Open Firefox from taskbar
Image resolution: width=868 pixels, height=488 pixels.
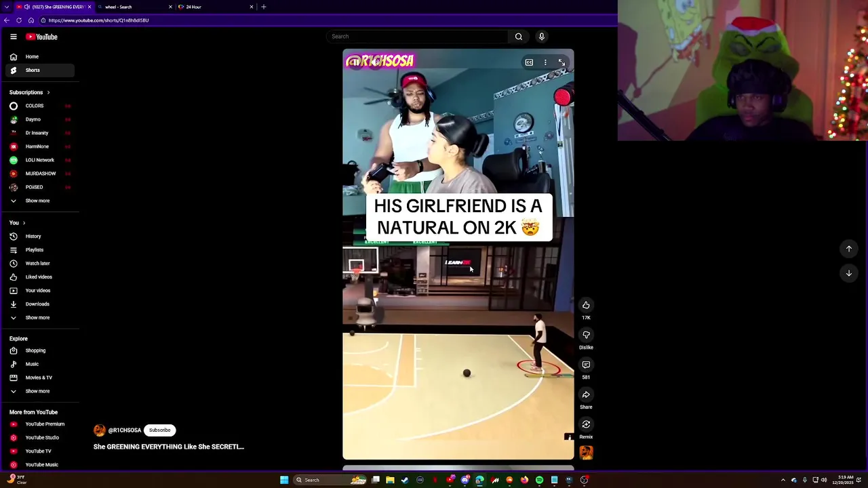[x=524, y=480]
